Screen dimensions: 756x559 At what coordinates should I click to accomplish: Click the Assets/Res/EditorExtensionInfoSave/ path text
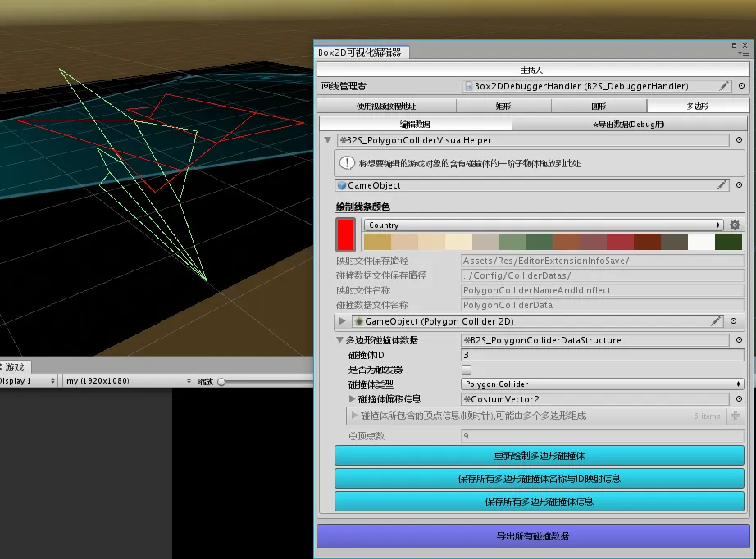pyautogui.click(x=546, y=261)
